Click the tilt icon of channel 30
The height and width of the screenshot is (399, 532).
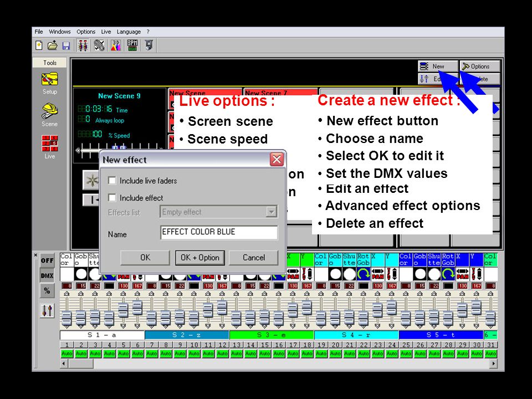477,274
